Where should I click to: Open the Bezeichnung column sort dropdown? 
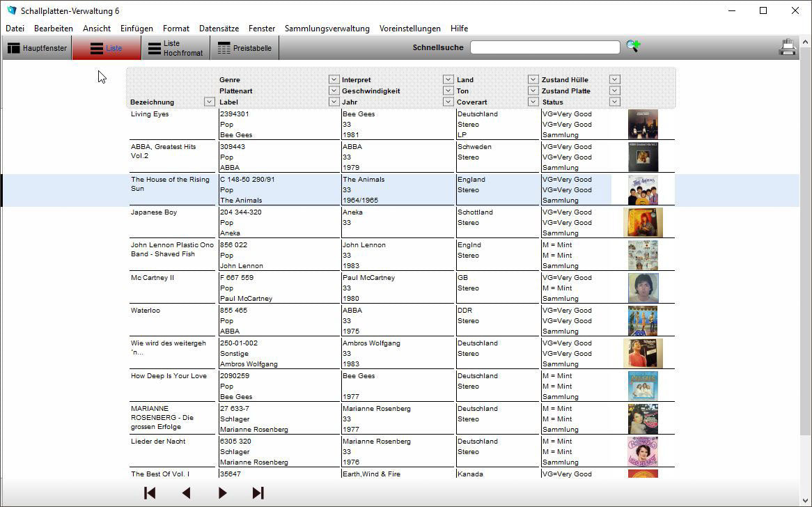[209, 102]
